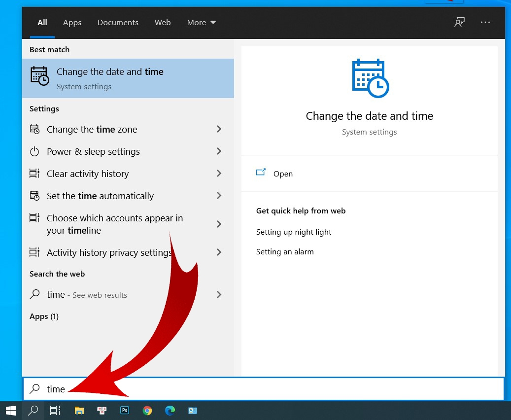Launch Photoshop from the taskbar
This screenshot has width=511, height=420.
click(125, 410)
